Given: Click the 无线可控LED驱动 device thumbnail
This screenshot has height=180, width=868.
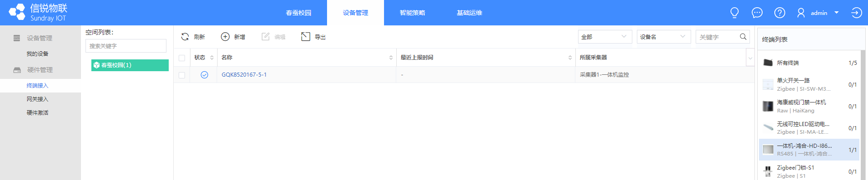Looking at the screenshot, I should [768, 128].
